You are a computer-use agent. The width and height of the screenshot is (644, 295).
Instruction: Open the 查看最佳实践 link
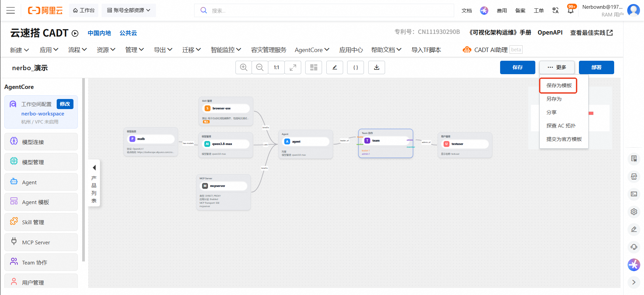pos(592,33)
